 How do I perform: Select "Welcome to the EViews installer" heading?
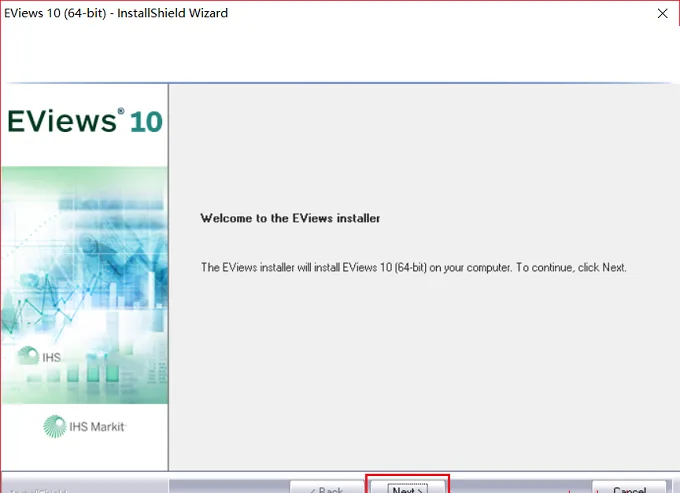tap(290, 218)
